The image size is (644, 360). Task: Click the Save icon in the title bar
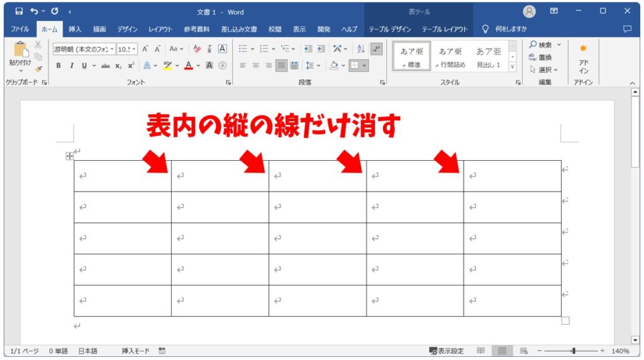(19, 11)
